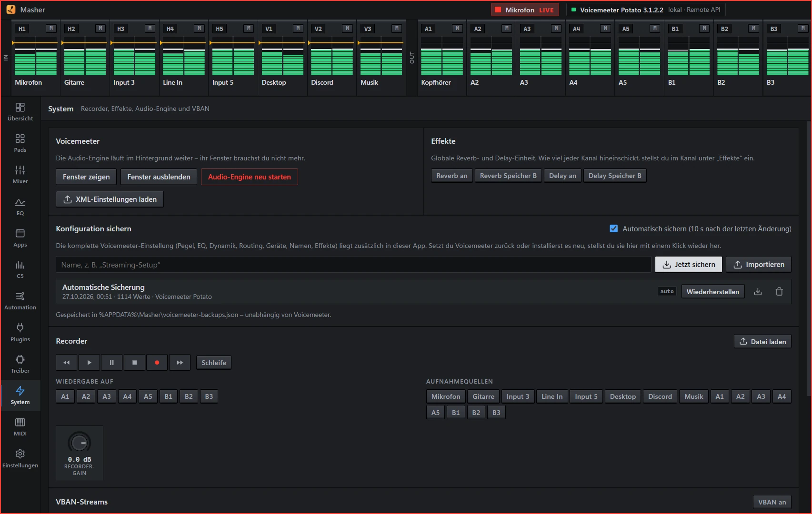
Task: Open the Treiber page
Action: pos(20,364)
